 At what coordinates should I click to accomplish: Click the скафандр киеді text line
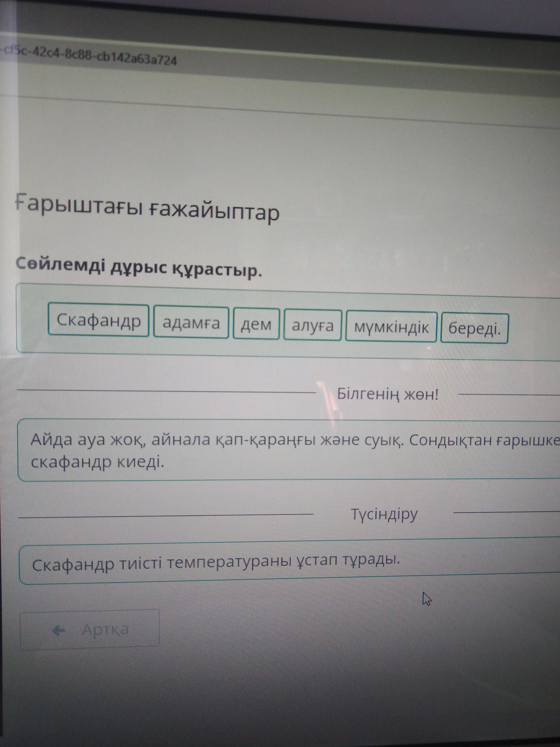97,463
